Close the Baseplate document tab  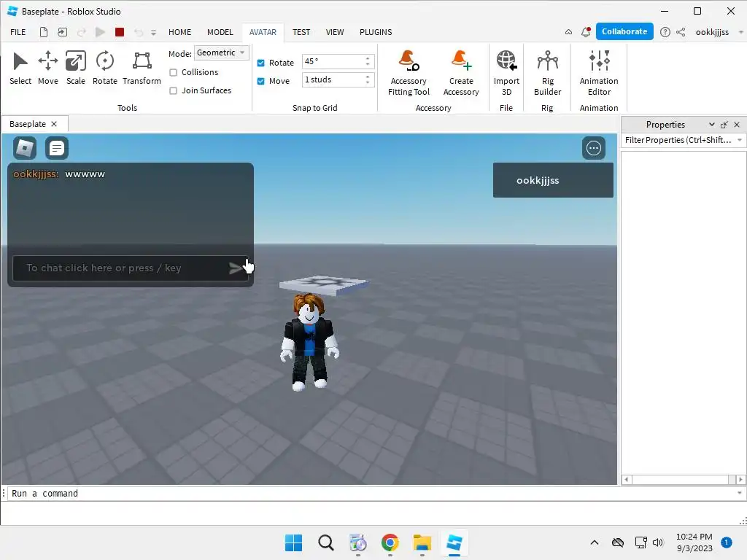(54, 124)
